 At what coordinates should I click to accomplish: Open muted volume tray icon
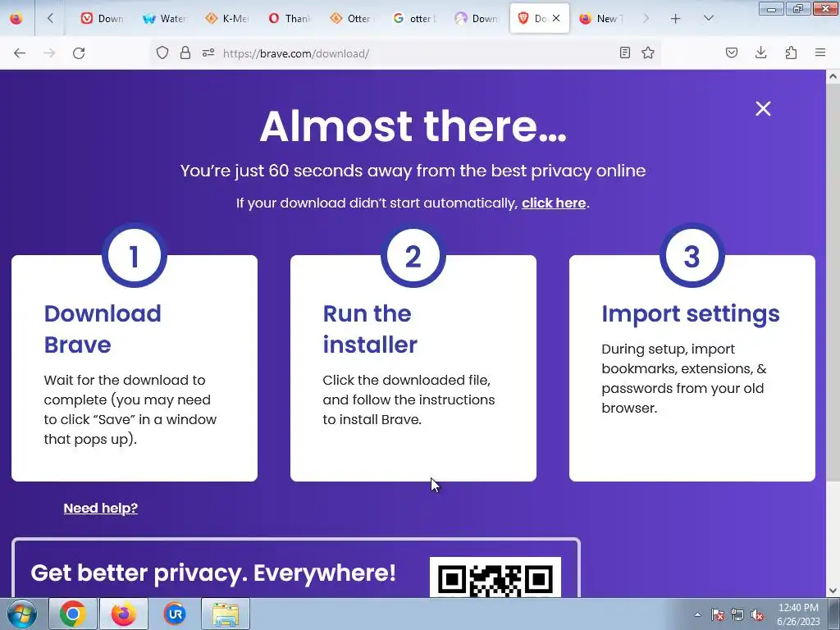pyautogui.click(x=757, y=615)
